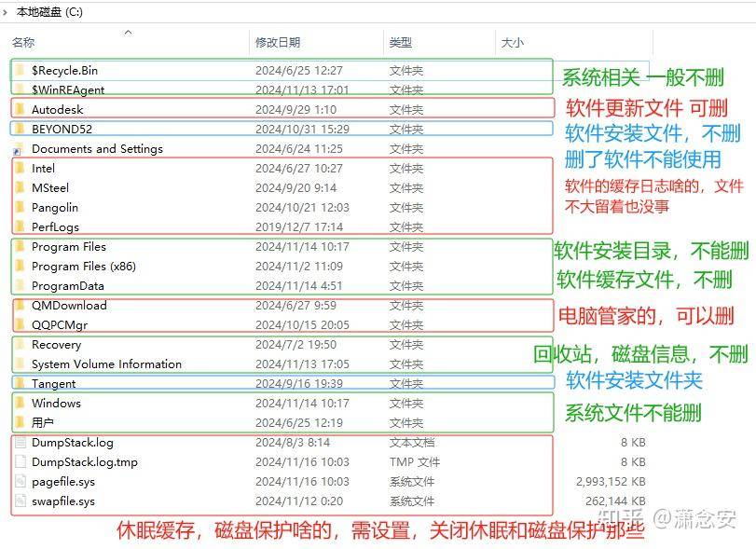
Task: Click the Tangent folder icon
Action: tap(20, 383)
